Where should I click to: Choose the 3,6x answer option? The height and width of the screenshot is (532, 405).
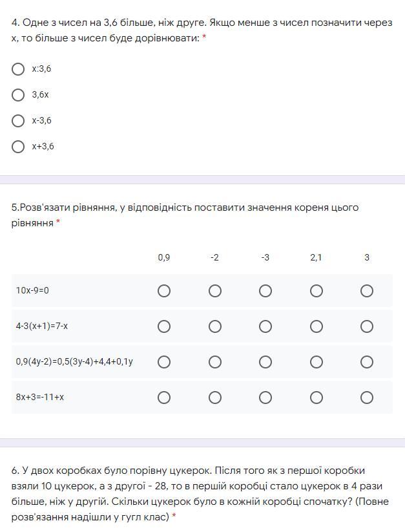tap(19, 95)
